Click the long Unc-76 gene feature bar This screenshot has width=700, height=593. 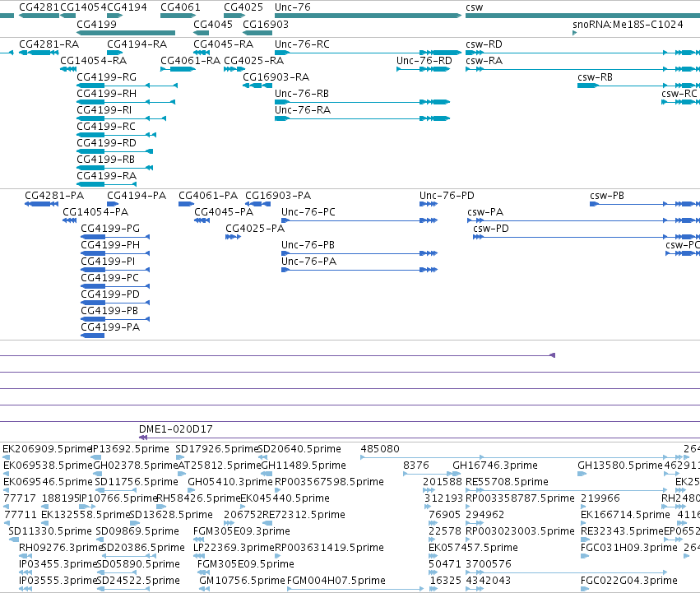pos(368,16)
